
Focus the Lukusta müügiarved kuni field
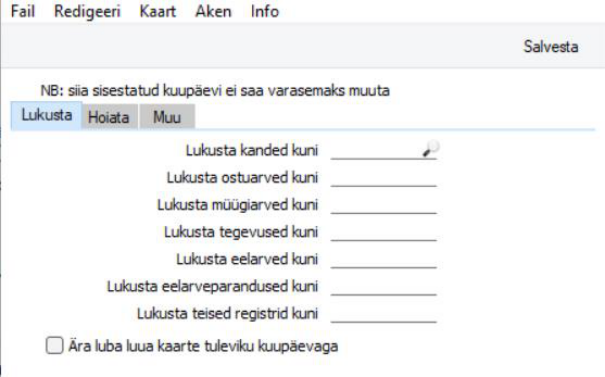[384, 205]
